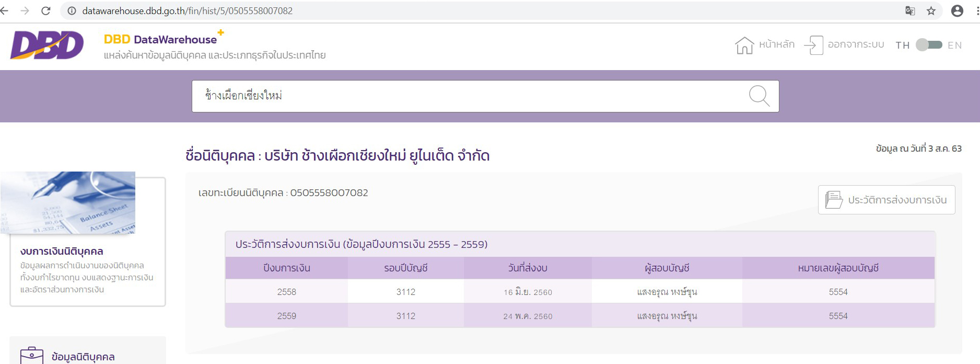Click the translate page icon
Image resolution: width=980 pixels, height=364 pixels.
tap(910, 11)
